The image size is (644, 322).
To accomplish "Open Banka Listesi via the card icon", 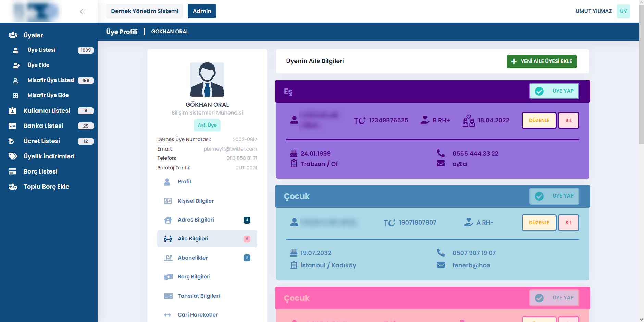I will [13, 126].
